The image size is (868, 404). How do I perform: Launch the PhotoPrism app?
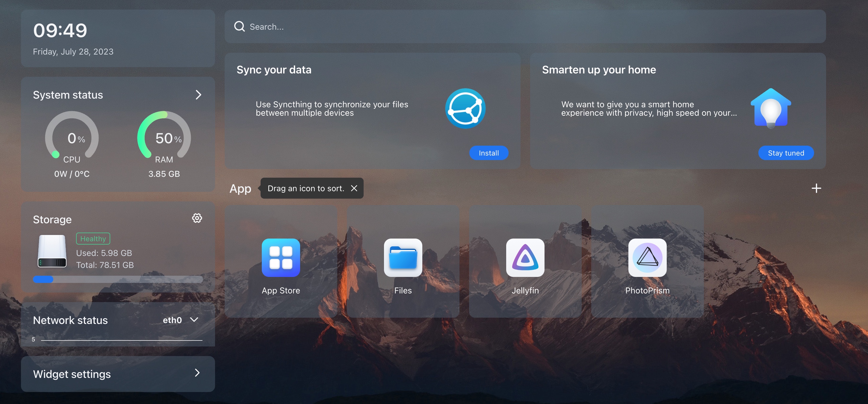pos(647,258)
